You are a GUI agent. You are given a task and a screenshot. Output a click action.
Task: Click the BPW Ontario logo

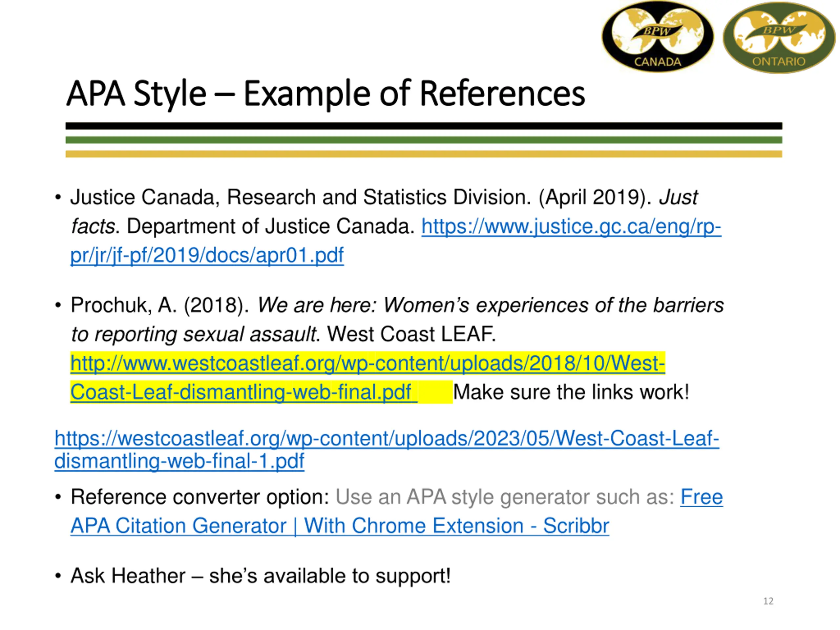click(x=779, y=37)
